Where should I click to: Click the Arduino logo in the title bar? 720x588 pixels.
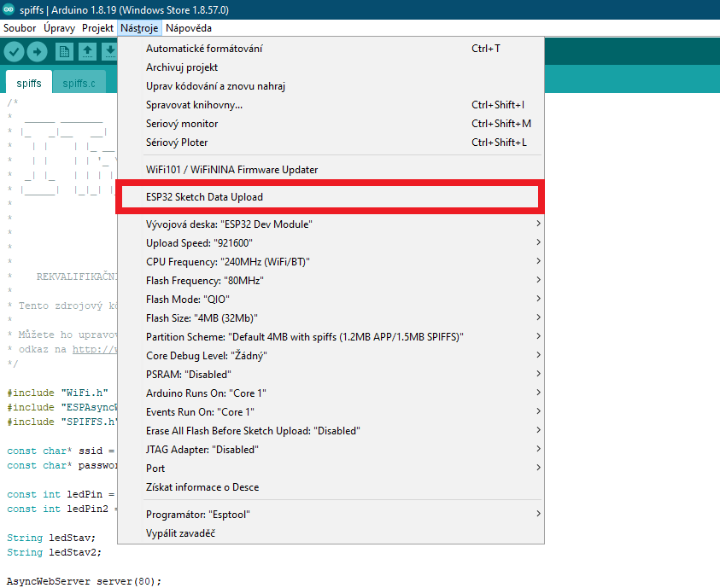point(9,9)
